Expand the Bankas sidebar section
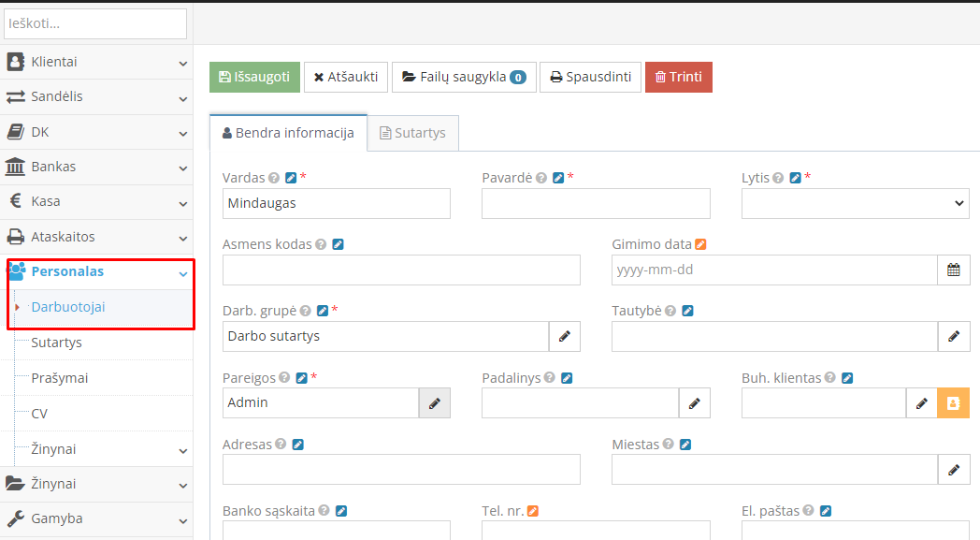Screen dimensions: 980x540 [96, 167]
